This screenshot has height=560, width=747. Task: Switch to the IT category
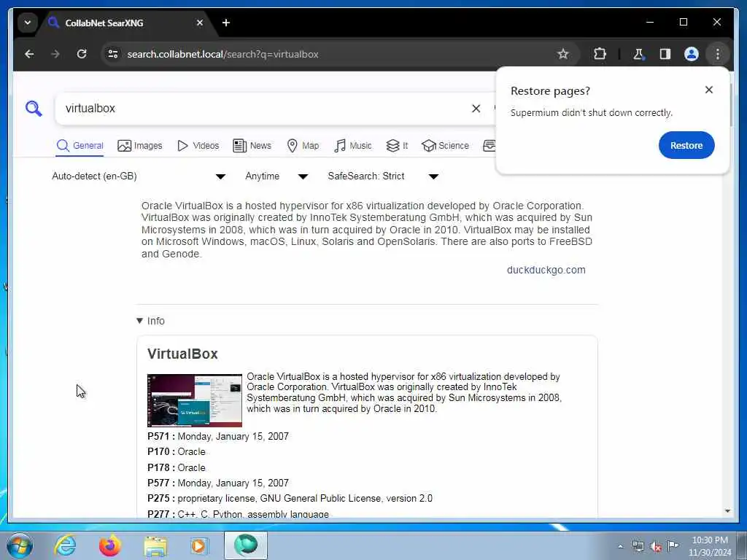coord(398,146)
